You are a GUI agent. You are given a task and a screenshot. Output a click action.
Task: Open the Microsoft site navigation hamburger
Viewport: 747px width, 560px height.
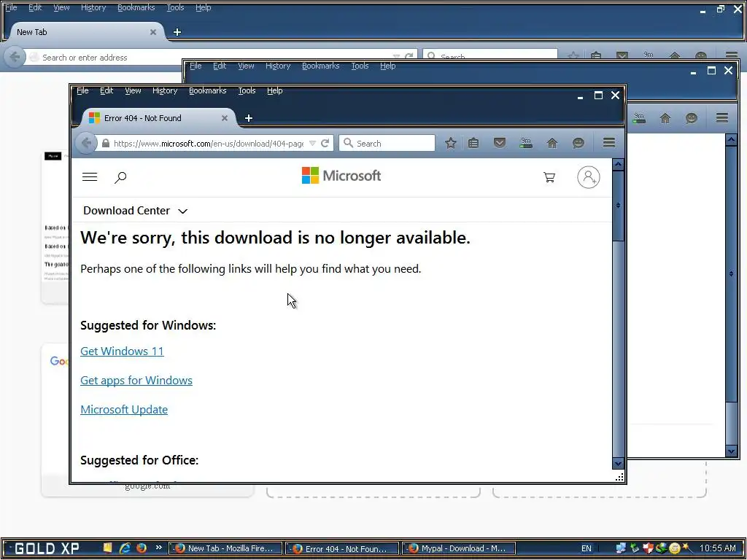[x=90, y=177]
